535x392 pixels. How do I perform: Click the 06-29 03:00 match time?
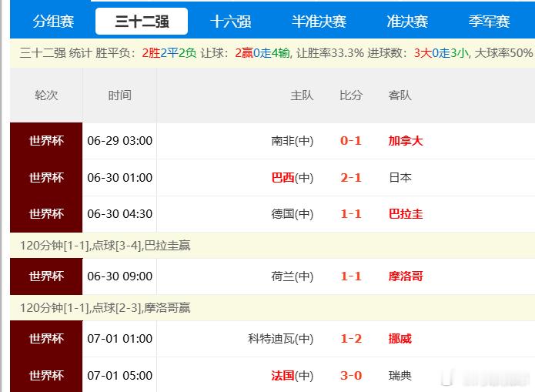(x=120, y=141)
